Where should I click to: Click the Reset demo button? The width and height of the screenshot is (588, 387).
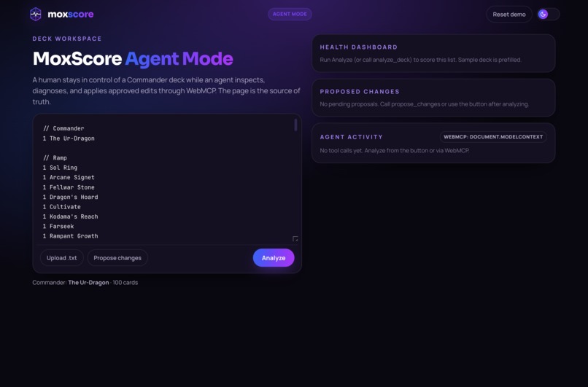click(x=509, y=15)
